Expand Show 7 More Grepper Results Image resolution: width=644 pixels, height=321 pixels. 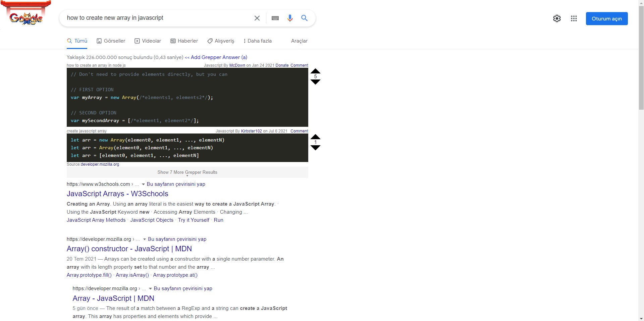pyautogui.click(x=187, y=172)
